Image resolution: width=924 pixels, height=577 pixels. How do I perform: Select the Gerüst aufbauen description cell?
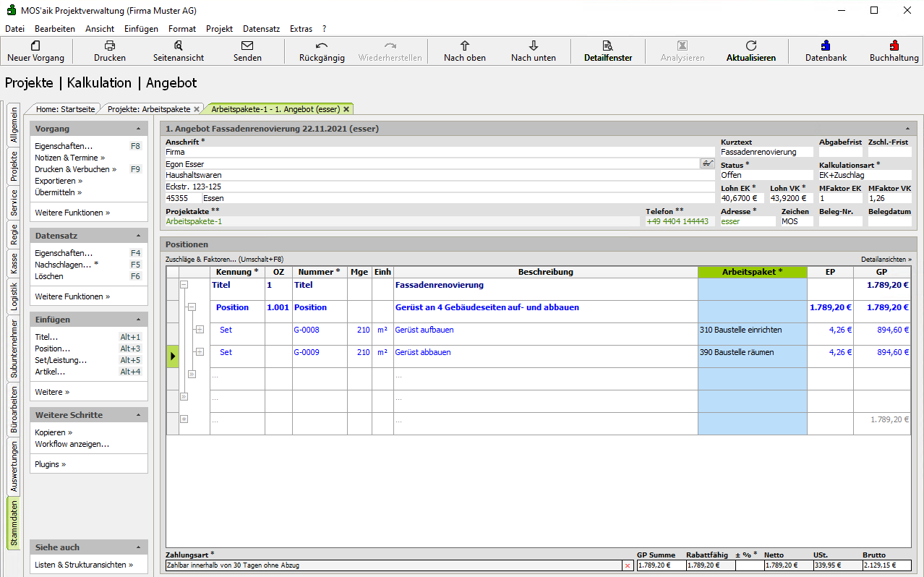point(546,333)
